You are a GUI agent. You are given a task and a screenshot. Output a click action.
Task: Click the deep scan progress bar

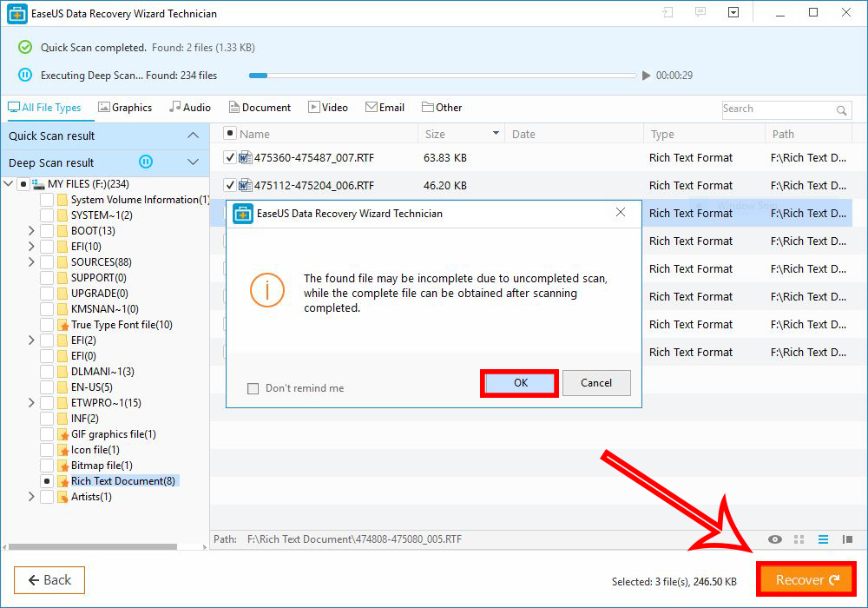pyautogui.click(x=443, y=76)
